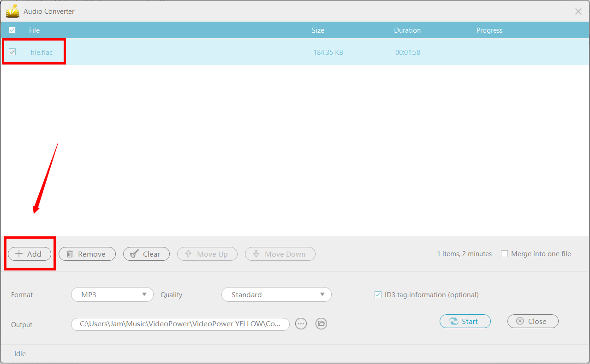This screenshot has height=364, width=590.
Task: Click the Size column header
Action: click(x=318, y=30)
